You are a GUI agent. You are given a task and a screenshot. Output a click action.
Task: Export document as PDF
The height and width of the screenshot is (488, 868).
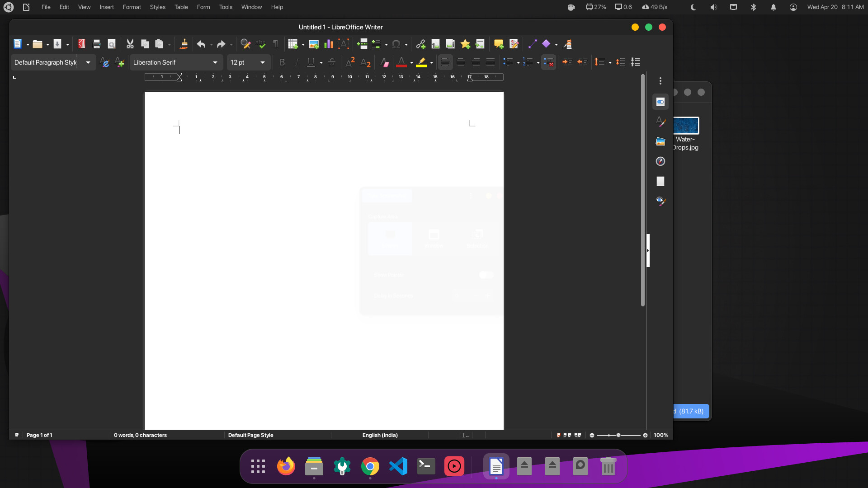pos(82,44)
